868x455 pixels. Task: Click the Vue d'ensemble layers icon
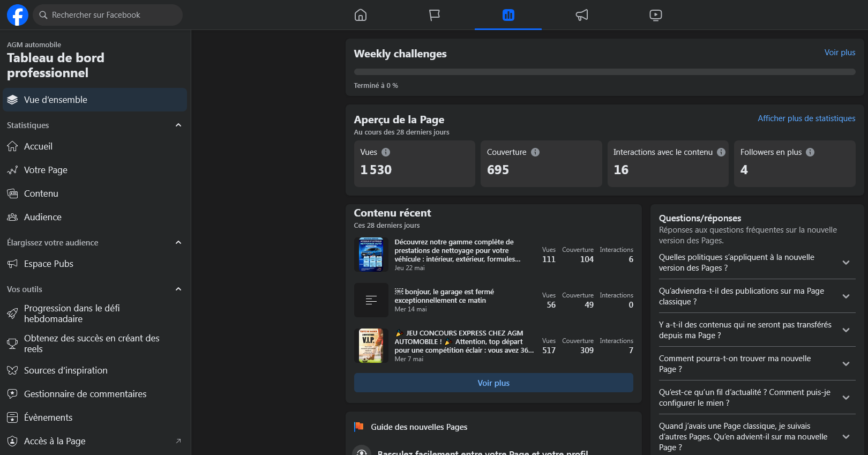12,100
